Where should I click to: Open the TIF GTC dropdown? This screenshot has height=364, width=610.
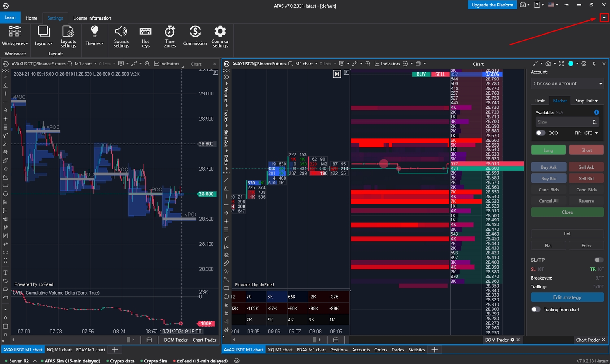click(591, 133)
